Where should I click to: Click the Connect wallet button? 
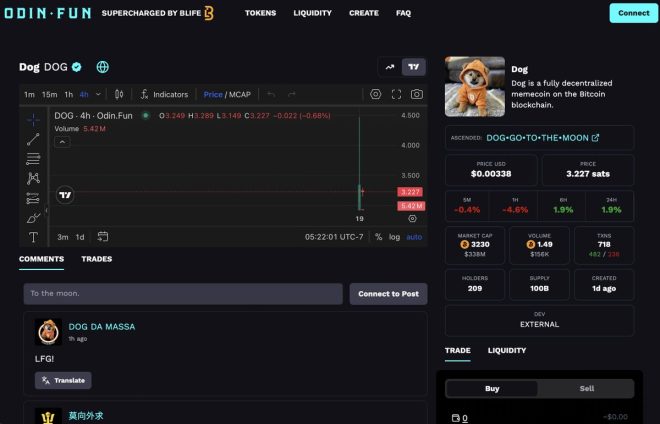pos(633,13)
